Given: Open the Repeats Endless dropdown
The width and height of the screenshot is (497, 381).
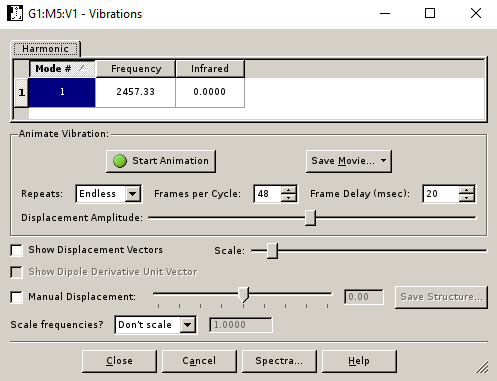Looking at the screenshot, I should click(x=109, y=194).
